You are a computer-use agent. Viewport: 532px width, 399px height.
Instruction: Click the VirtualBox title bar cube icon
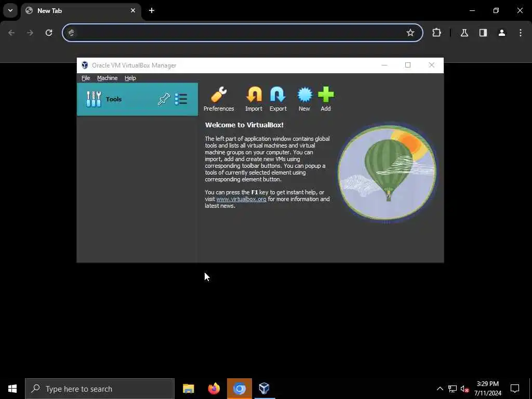click(85, 65)
